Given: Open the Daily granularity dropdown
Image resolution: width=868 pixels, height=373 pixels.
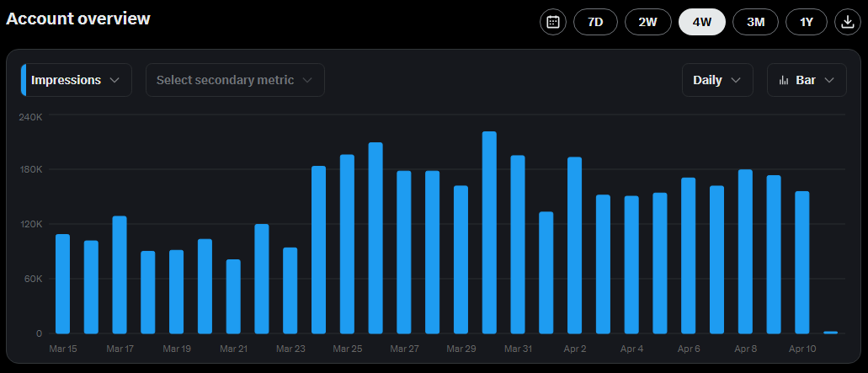Looking at the screenshot, I should 716,80.
